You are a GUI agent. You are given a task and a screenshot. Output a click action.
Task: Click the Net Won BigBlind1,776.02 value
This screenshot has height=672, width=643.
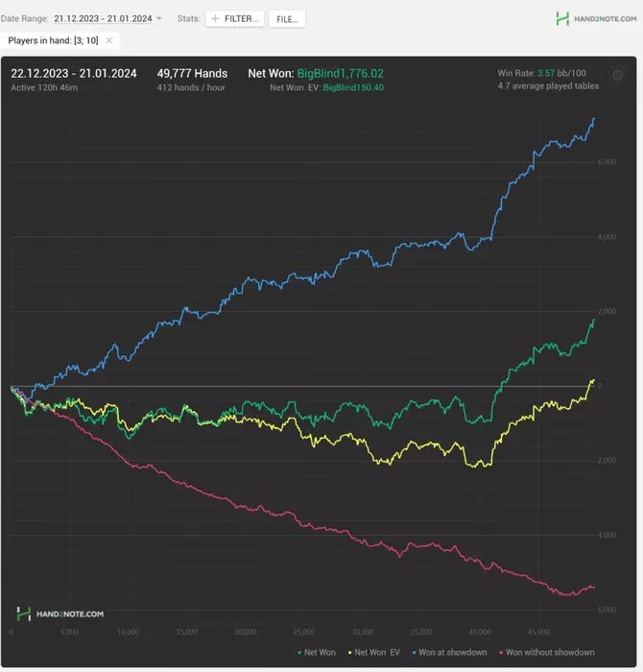(340, 73)
